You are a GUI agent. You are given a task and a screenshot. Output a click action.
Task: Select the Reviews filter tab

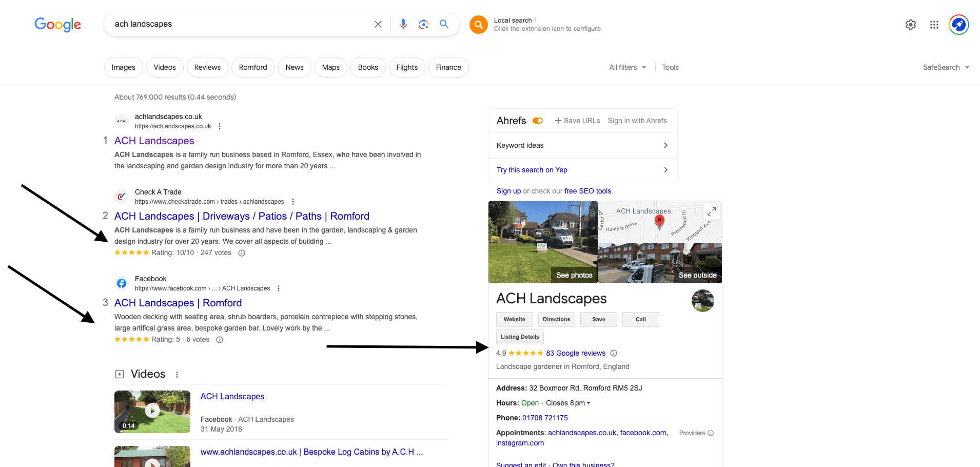[x=207, y=67]
